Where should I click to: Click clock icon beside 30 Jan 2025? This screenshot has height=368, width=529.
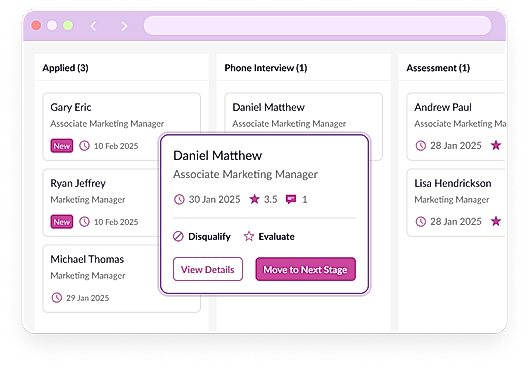click(x=179, y=199)
